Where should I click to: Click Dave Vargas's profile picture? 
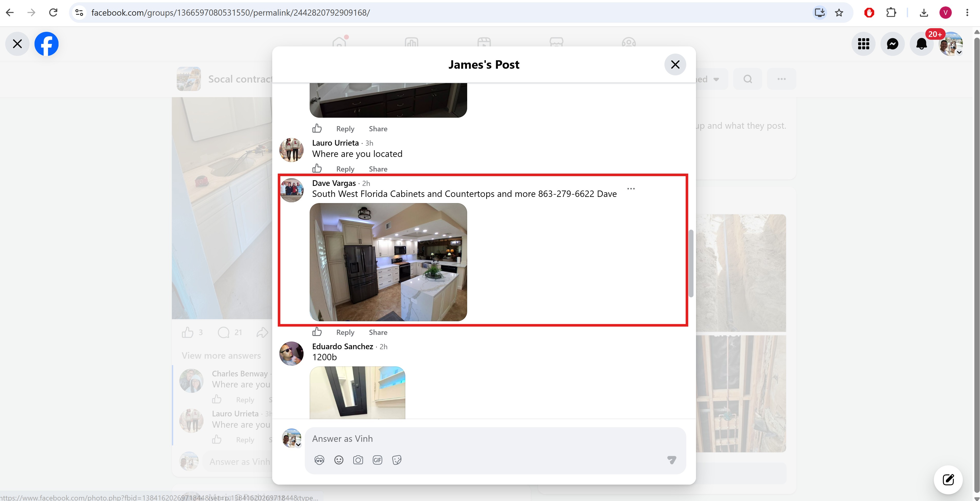[x=291, y=190]
